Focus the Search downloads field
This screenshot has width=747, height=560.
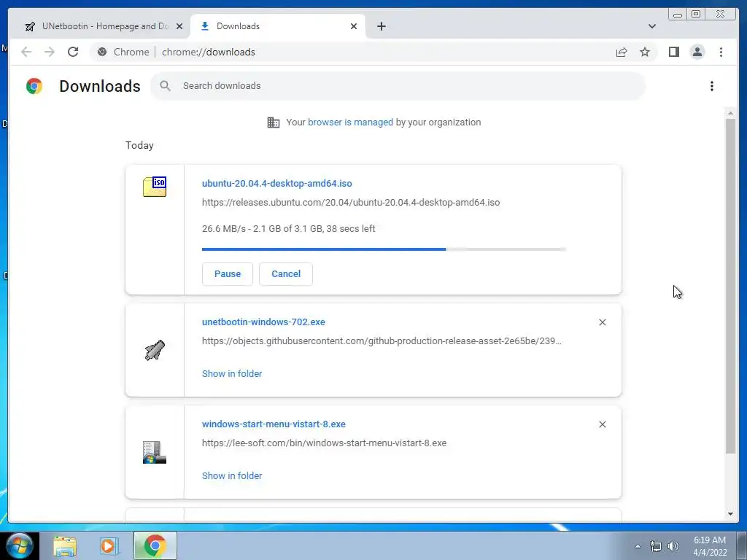click(x=398, y=86)
